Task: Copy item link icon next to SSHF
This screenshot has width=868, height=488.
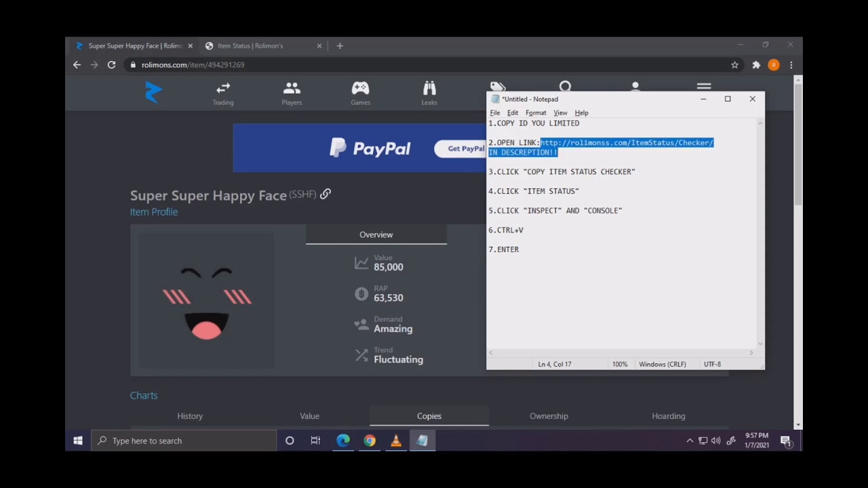Action: coord(325,194)
